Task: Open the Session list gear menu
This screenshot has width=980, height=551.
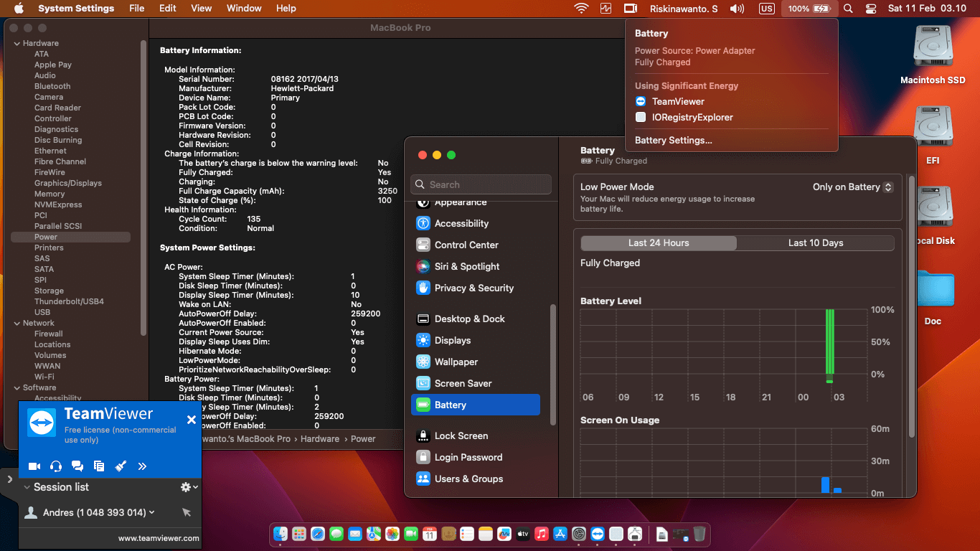Action: tap(189, 487)
